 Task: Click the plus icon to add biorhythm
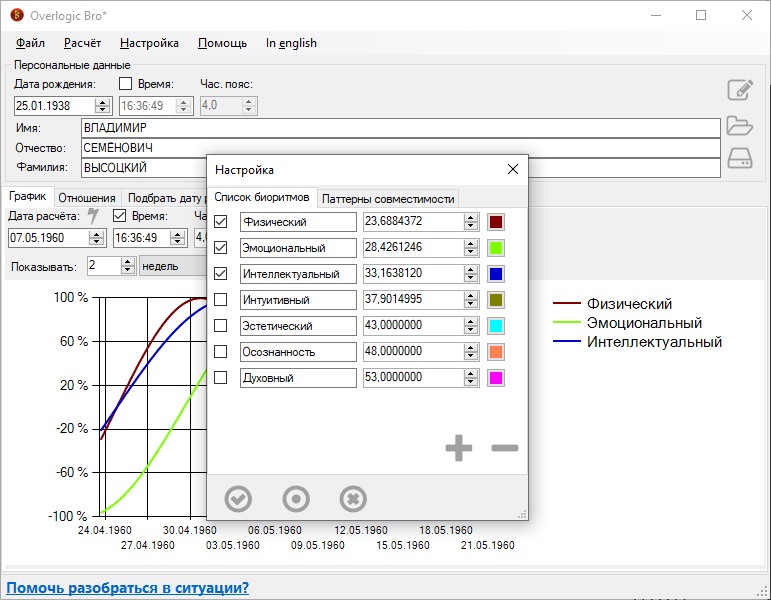[x=459, y=448]
